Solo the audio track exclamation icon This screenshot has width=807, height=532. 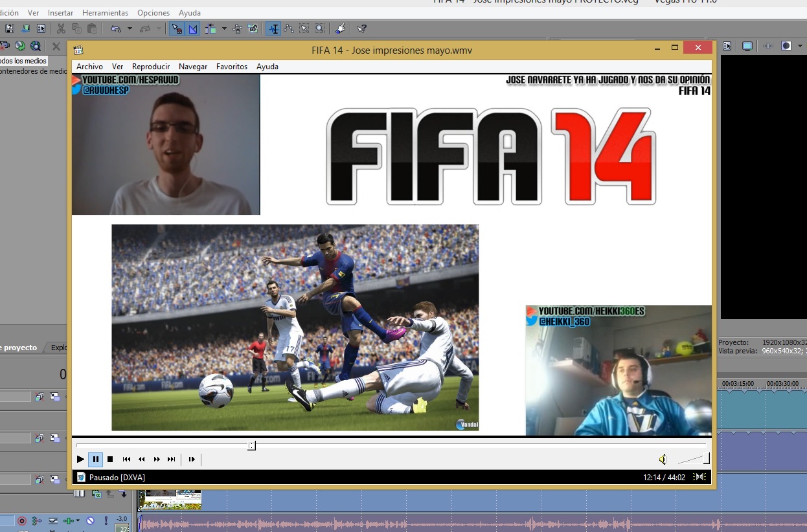(x=106, y=520)
